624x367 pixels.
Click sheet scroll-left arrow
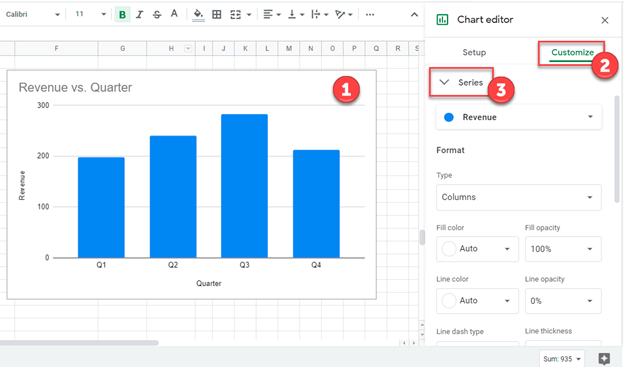tap(404, 343)
